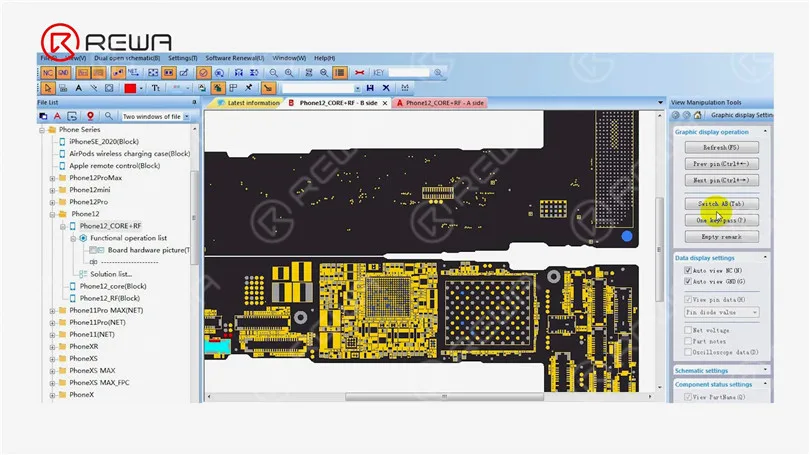This screenshot has width=810, height=455.
Task: Click the edit pencil toolbar icon
Action: (183, 73)
